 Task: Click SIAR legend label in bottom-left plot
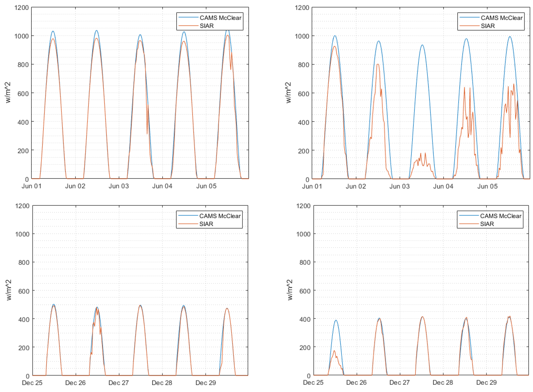click(206, 224)
